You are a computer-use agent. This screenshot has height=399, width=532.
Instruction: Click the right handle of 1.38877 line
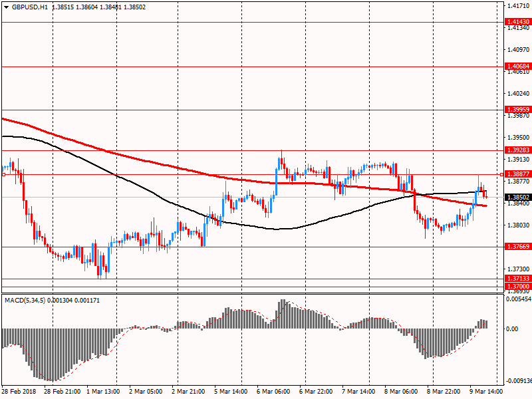coord(502,174)
